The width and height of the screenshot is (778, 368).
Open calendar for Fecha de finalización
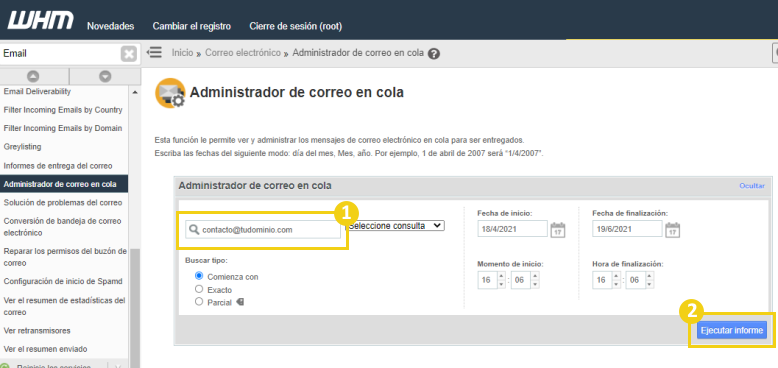click(x=672, y=230)
